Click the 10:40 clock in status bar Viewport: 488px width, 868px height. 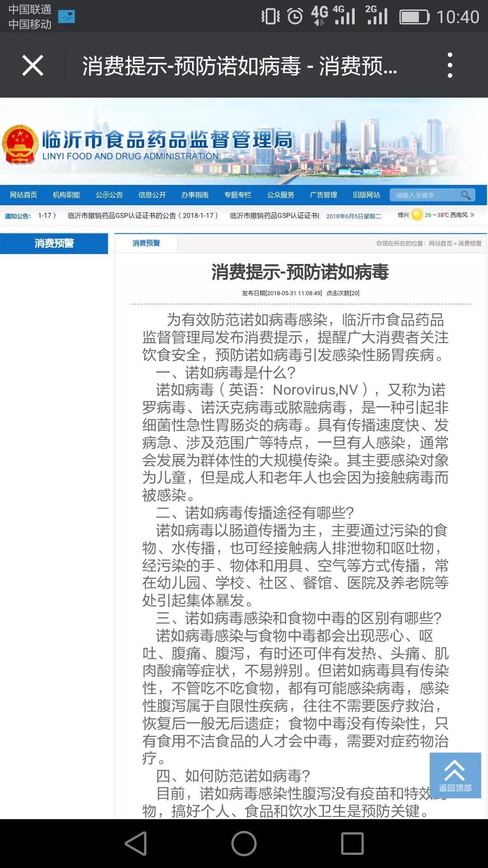458,17
